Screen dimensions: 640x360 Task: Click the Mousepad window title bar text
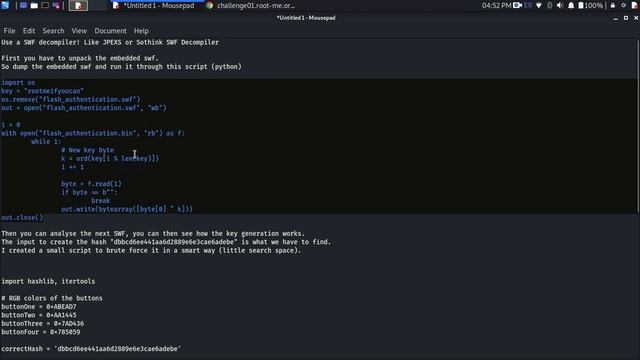[x=306, y=18]
